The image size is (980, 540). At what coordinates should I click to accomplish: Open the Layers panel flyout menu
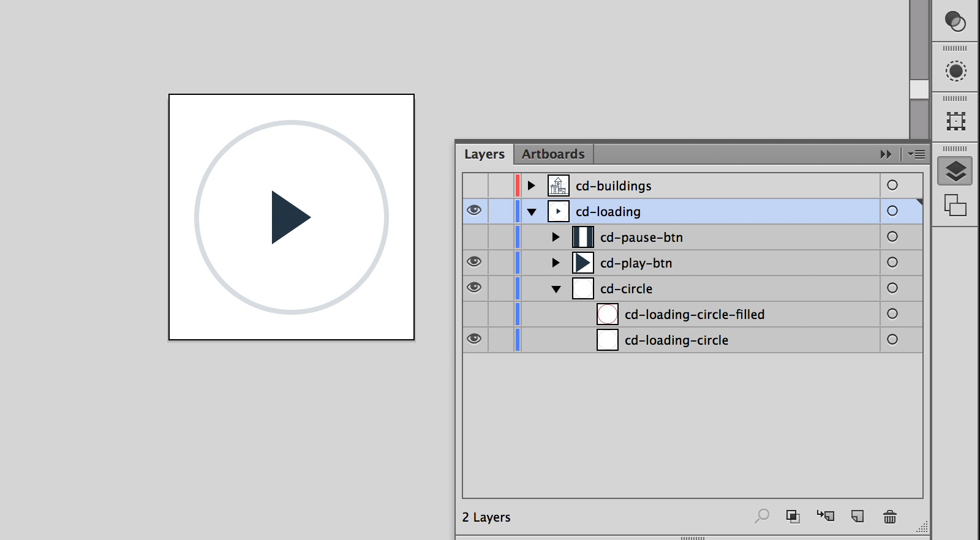pos(916,154)
